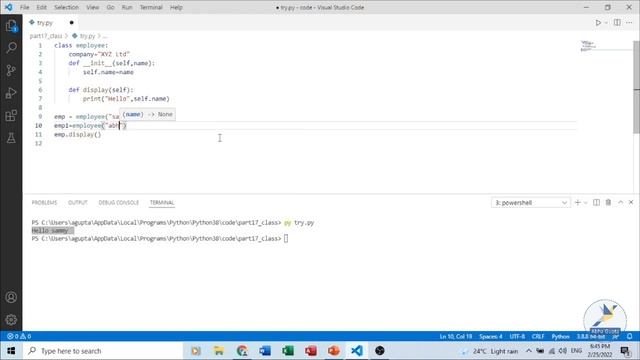
Task: Show hidden system tray icons
Action: [x=529, y=351]
